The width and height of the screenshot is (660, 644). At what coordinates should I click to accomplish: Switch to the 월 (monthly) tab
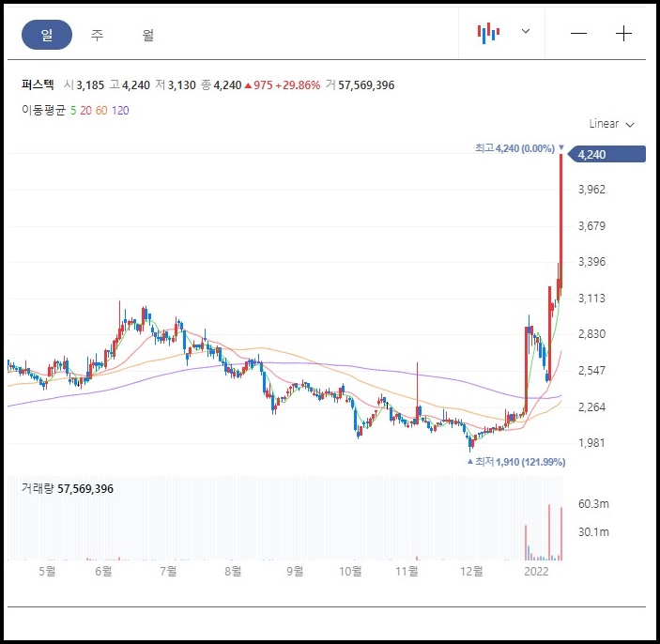click(147, 35)
